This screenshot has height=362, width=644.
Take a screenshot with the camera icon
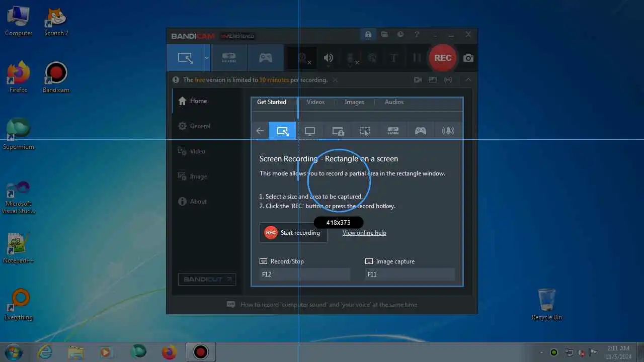(468, 58)
